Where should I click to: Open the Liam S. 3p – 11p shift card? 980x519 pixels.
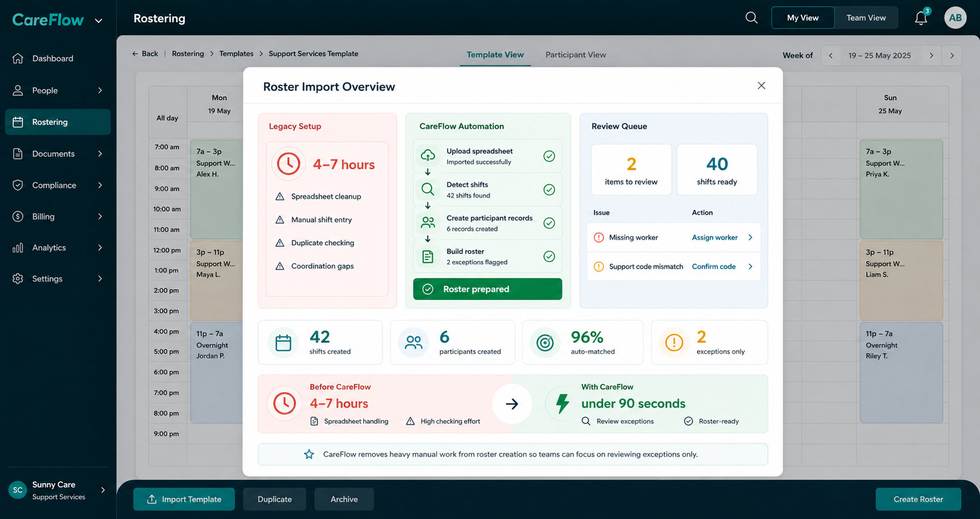point(901,280)
